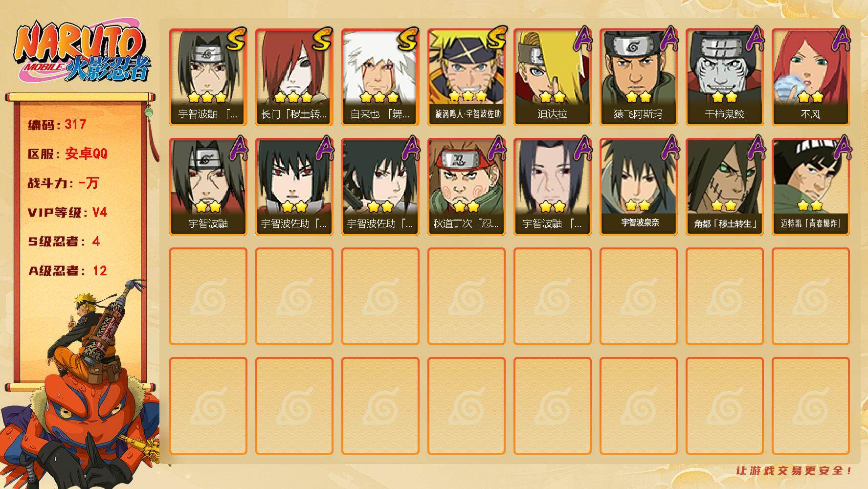Screen dimensions: 868x489
Task: Select the 角都「秽土转生」card
Action: (724, 186)
